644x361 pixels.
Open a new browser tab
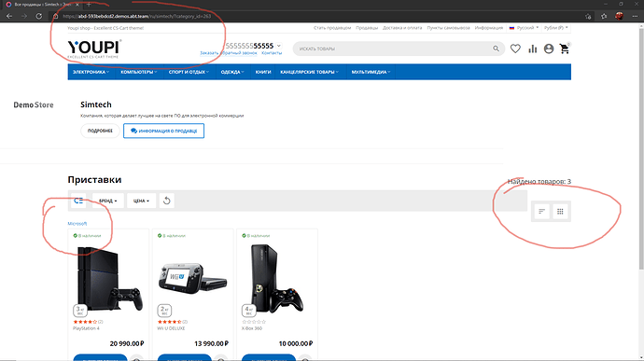click(x=89, y=5)
